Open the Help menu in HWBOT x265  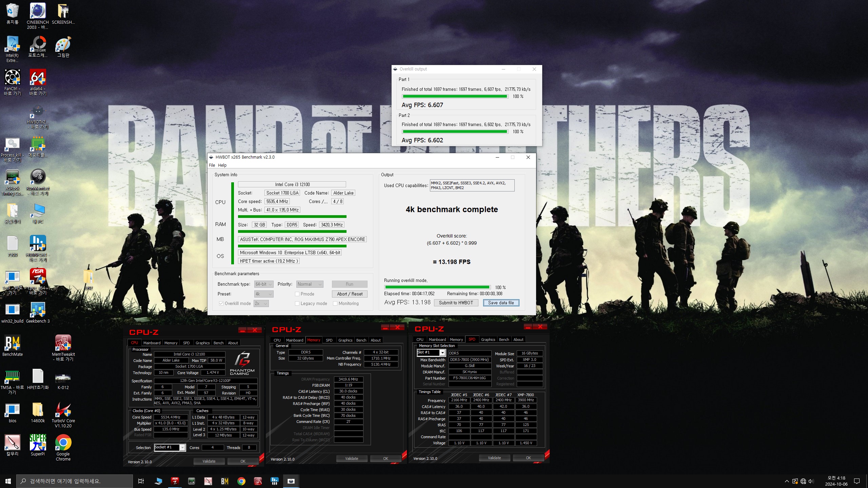(x=222, y=165)
